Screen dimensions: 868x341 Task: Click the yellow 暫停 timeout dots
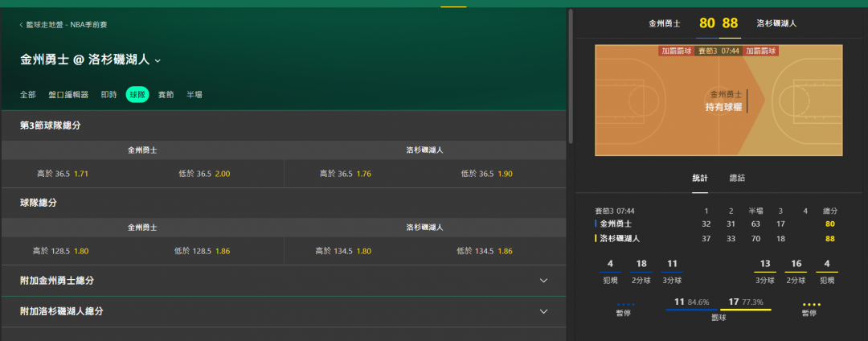(x=812, y=305)
